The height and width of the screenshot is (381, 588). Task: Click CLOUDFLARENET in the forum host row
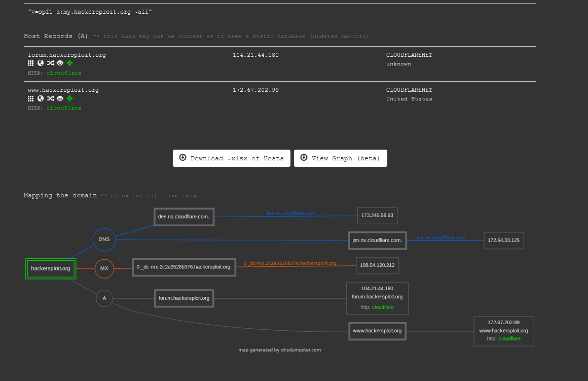(x=409, y=55)
